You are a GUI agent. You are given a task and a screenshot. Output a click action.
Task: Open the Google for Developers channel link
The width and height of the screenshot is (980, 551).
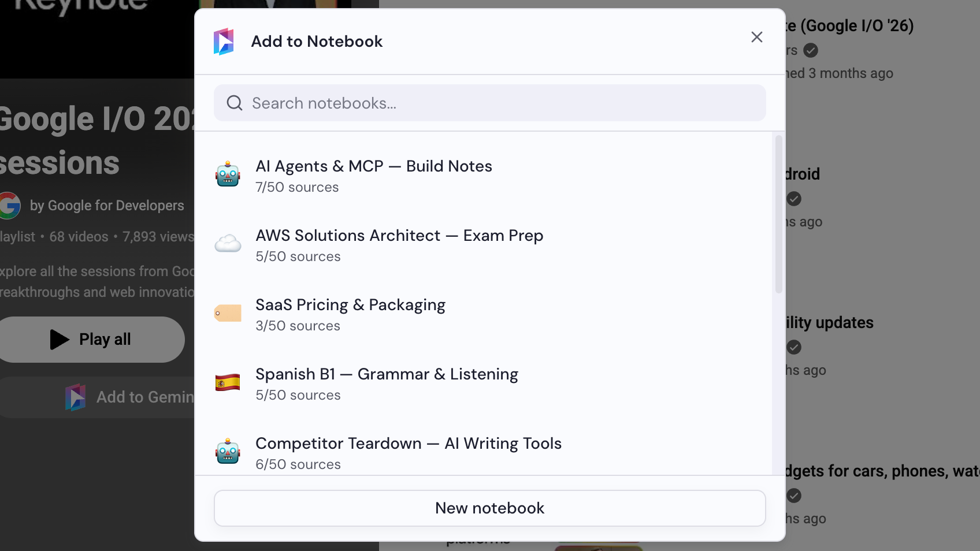pos(107,206)
